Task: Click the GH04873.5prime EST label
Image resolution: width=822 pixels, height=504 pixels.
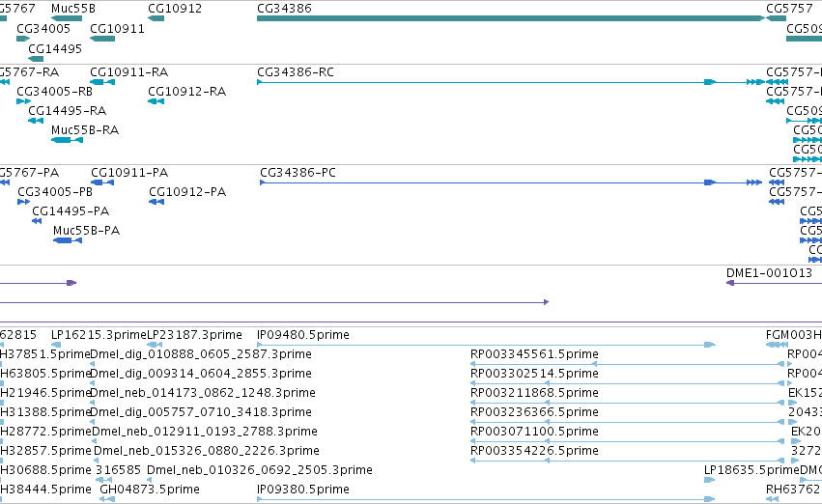Action: [150, 490]
